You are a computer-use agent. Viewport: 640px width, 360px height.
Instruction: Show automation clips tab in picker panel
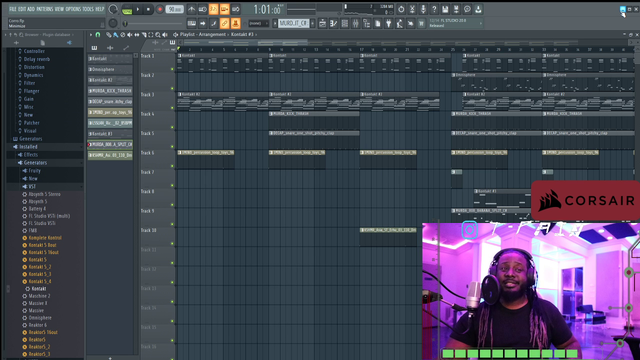pos(126,48)
